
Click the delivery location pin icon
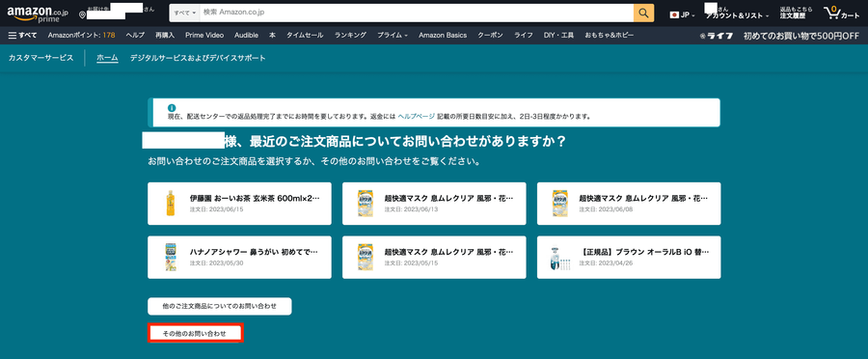(x=83, y=15)
